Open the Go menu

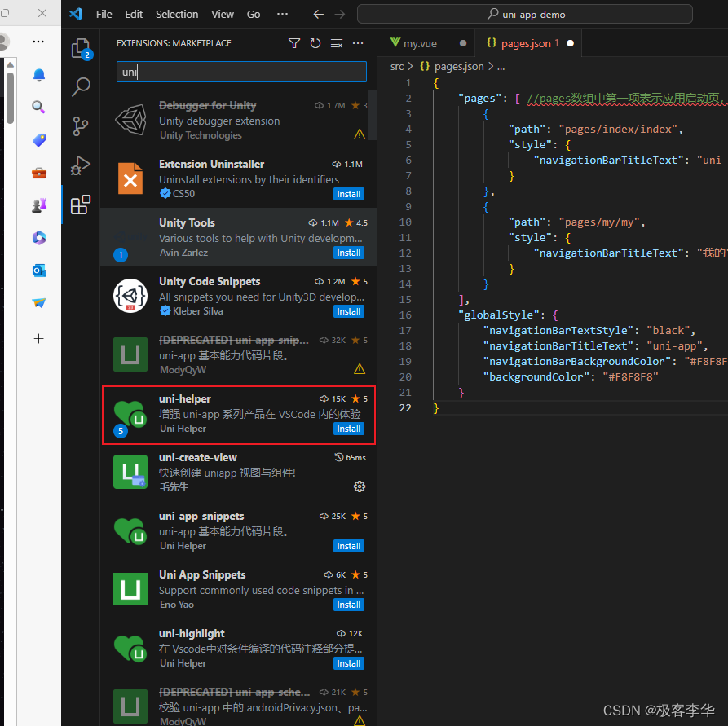[254, 15]
